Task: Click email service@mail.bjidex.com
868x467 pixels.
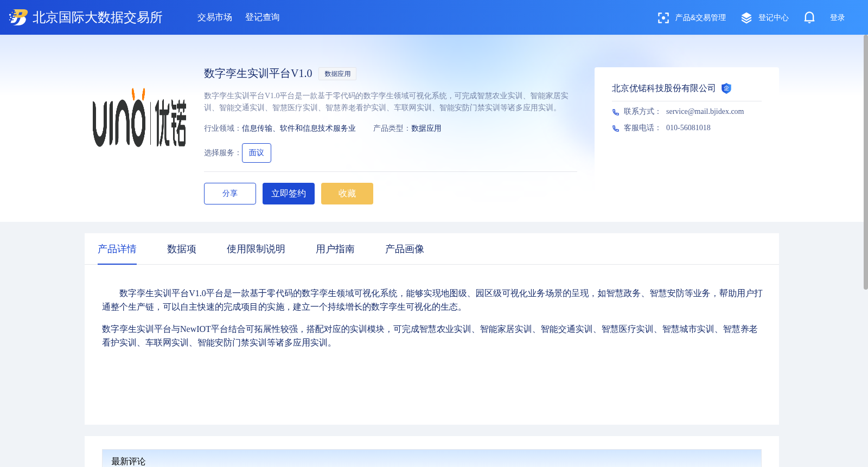Action: pos(705,112)
